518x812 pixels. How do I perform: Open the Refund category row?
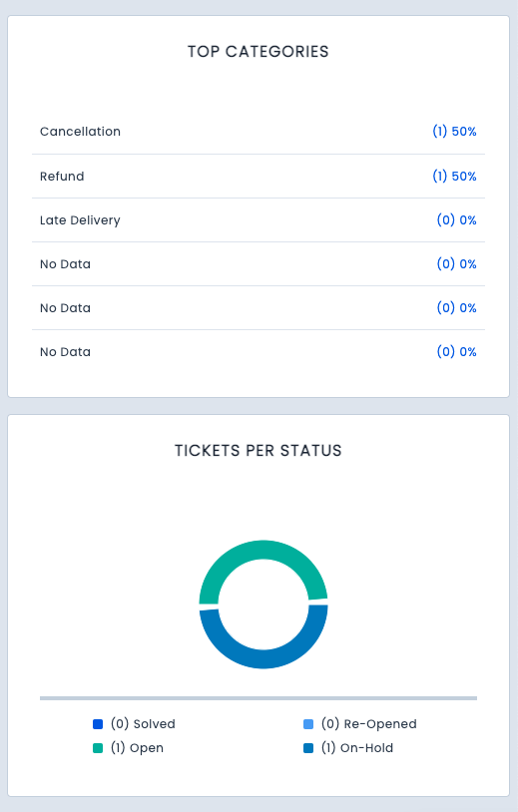coord(259,177)
